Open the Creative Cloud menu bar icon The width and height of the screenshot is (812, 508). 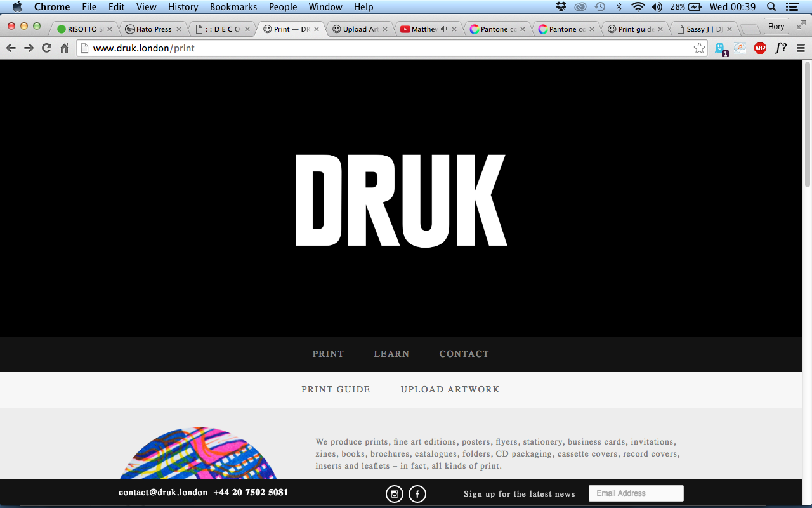coord(580,7)
